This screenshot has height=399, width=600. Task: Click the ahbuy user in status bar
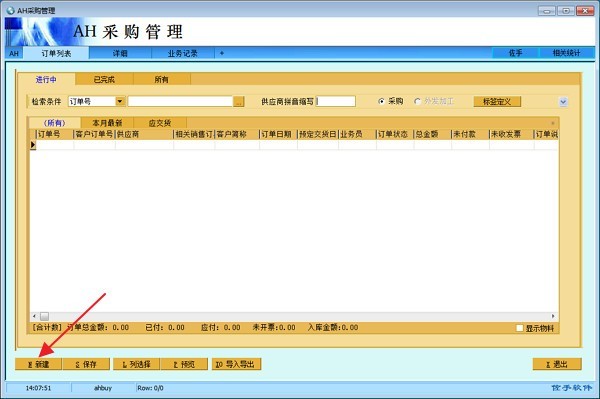click(x=103, y=388)
